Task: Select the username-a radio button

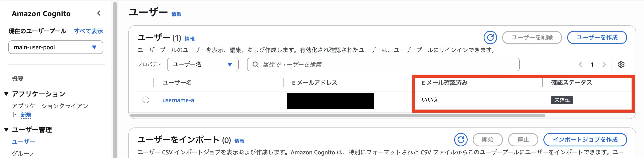Action: coord(146,100)
